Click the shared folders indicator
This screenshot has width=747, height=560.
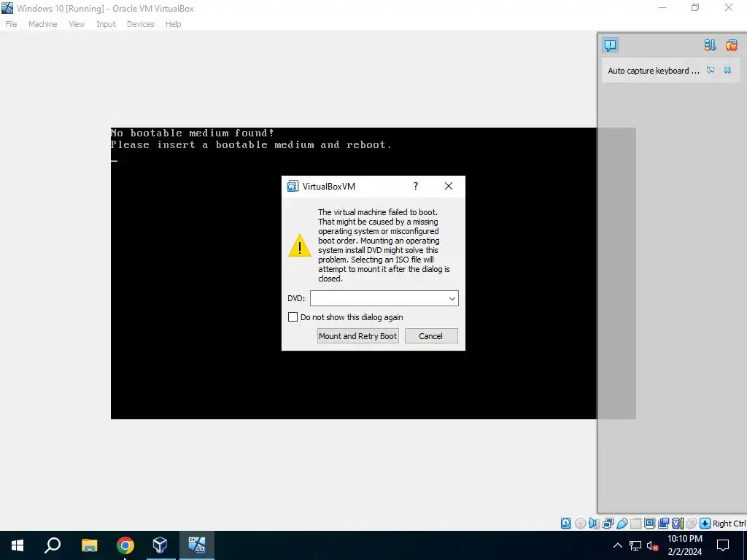(x=636, y=524)
